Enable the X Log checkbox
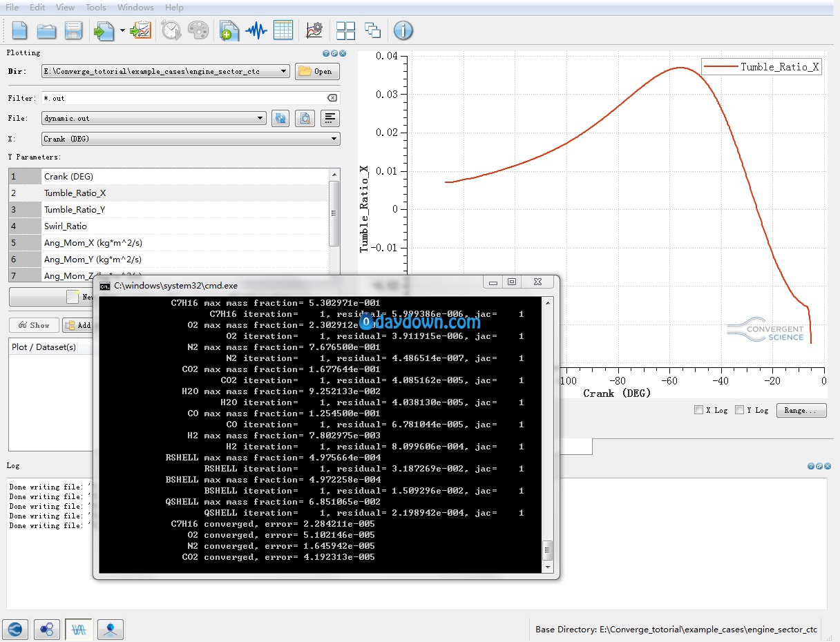Viewport: 840px width, 642px height. [699, 410]
